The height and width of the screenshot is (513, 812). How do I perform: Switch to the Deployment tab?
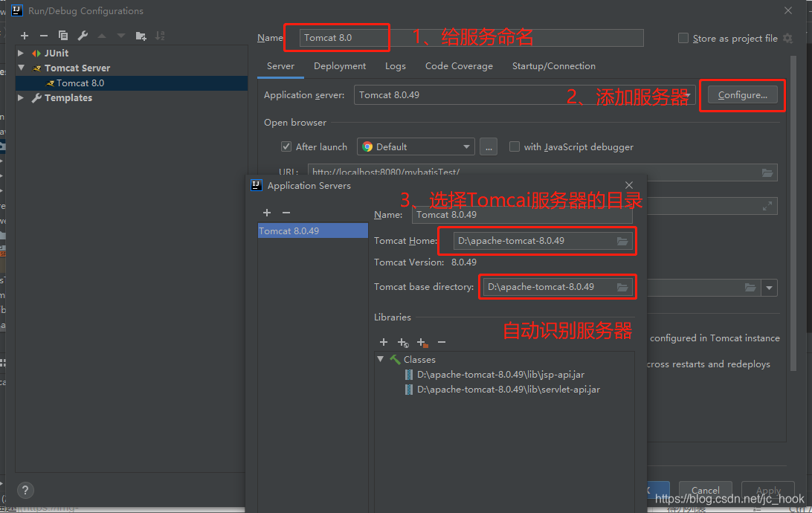[340, 66]
